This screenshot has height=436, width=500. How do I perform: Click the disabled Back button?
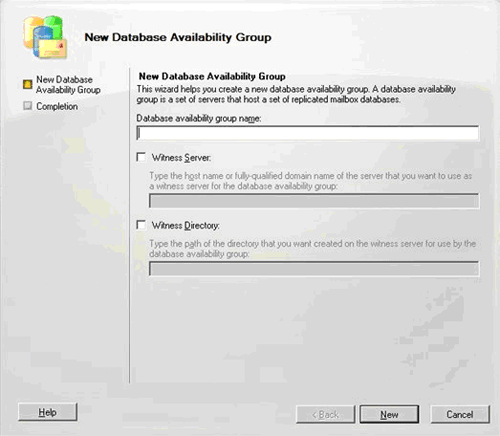[x=325, y=414]
